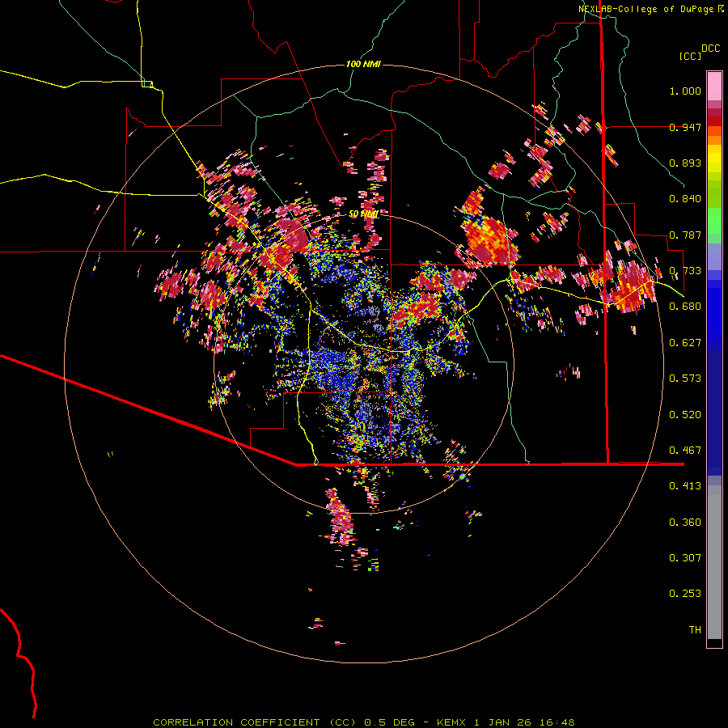The height and width of the screenshot is (728, 728).
Task: Click the Correlation Coefficient caption text
Action: tap(364, 722)
